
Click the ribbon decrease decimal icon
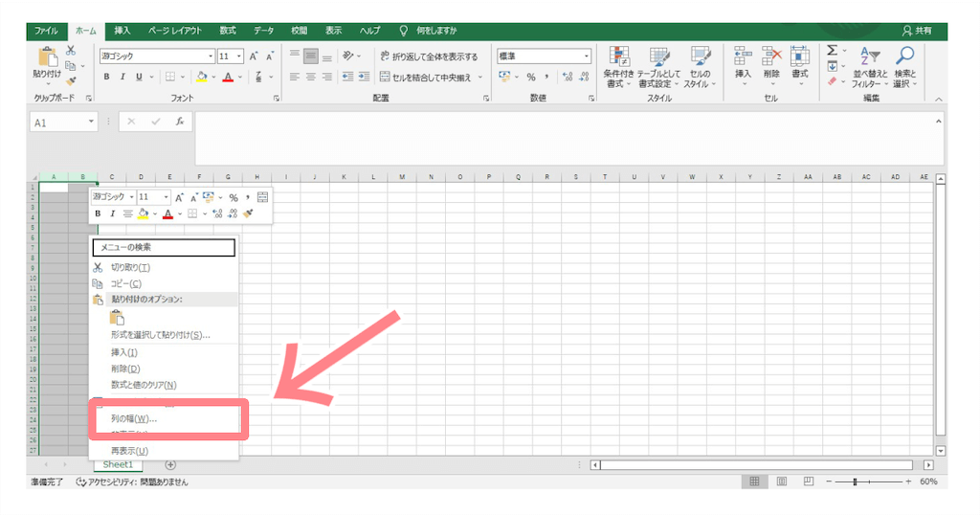[585, 77]
